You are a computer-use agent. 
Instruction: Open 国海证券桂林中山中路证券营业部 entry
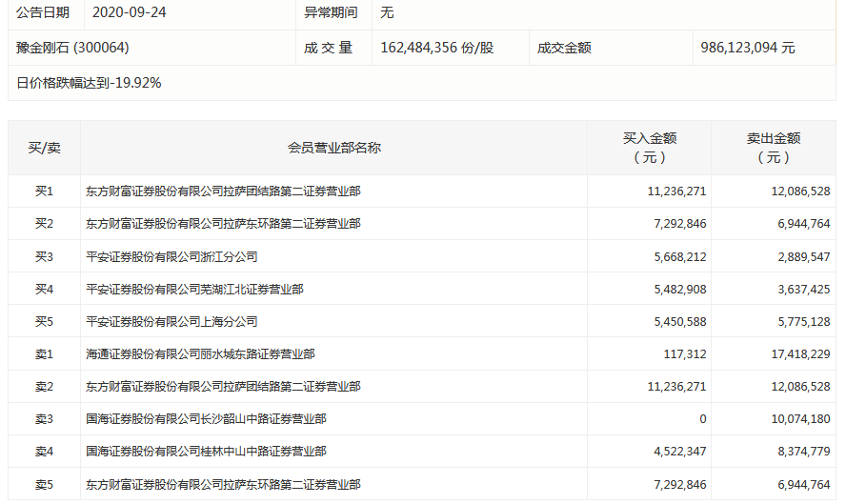206,451
